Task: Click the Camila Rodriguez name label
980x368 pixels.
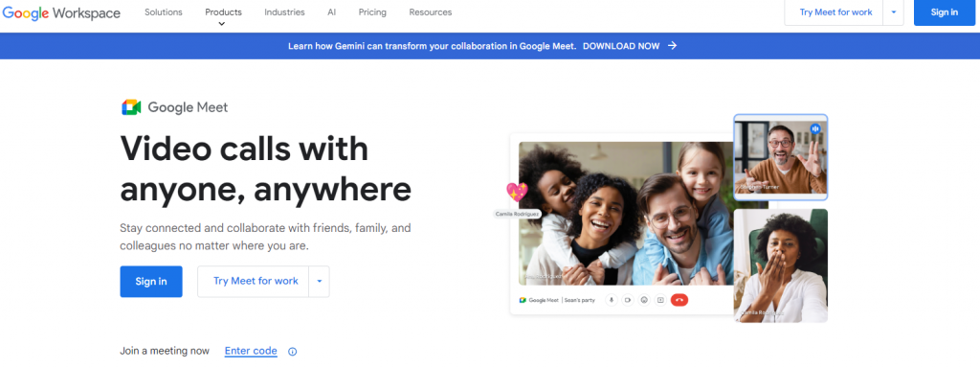Action: tap(517, 214)
